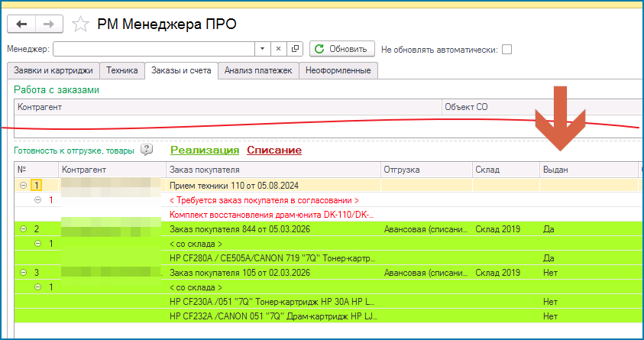Image resolution: width=644 pixels, height=340 pixels.
Task: Click the Списание link
Action: (x=273, y=151)
